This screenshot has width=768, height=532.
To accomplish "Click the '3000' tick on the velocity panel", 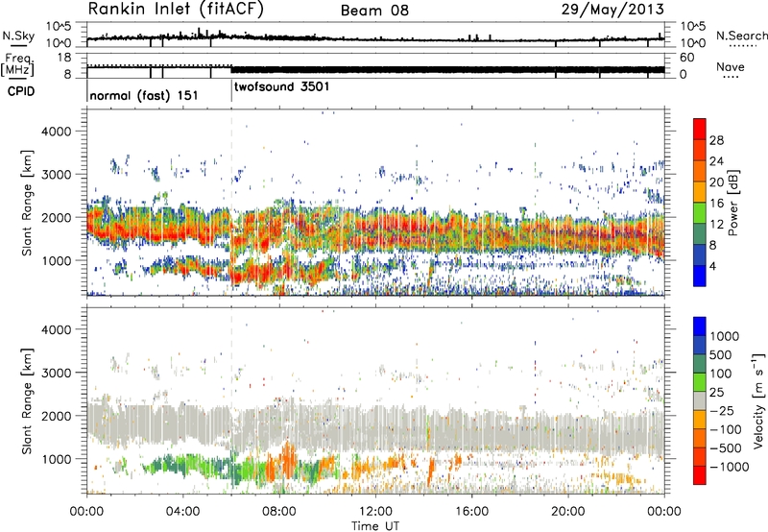I will (56, 373).
